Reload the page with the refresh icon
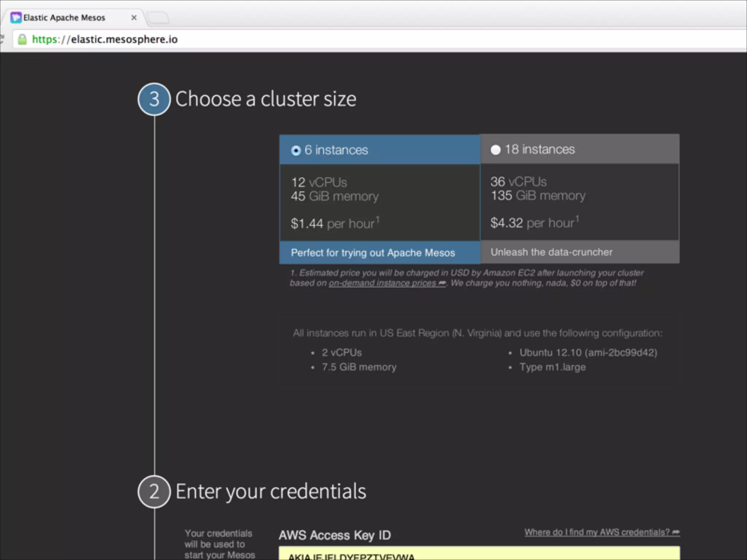 pos(2,39)
